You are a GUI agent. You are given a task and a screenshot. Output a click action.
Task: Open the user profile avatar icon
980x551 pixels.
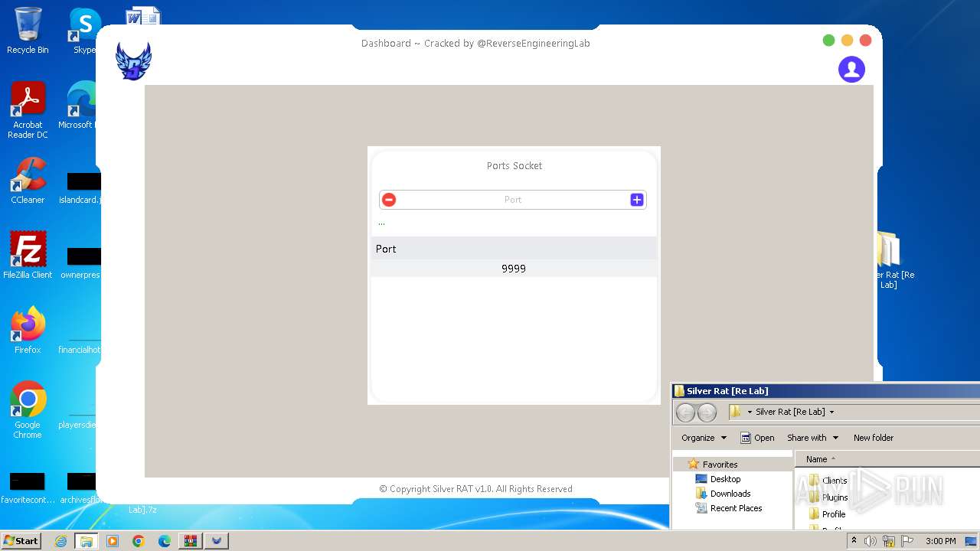851,69
